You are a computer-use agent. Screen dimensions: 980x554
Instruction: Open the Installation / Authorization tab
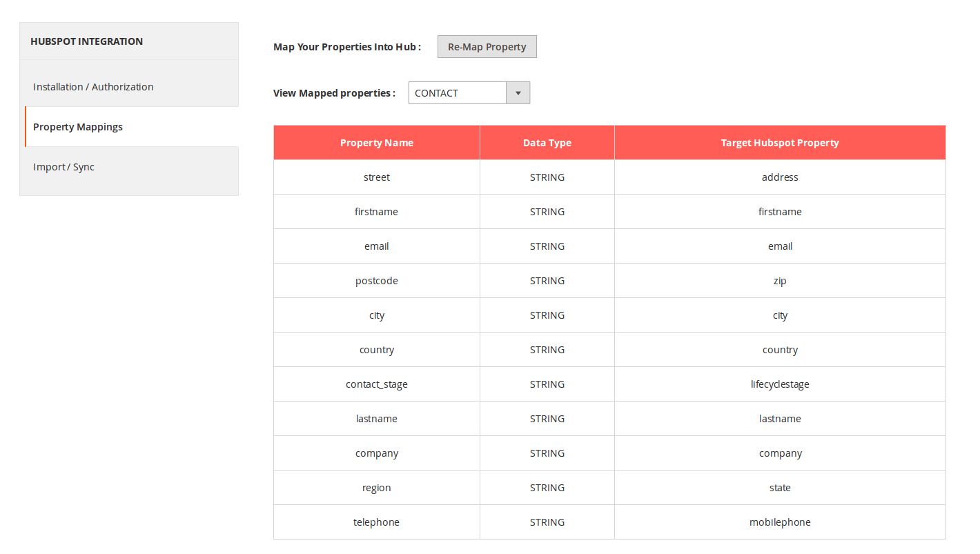129,87
